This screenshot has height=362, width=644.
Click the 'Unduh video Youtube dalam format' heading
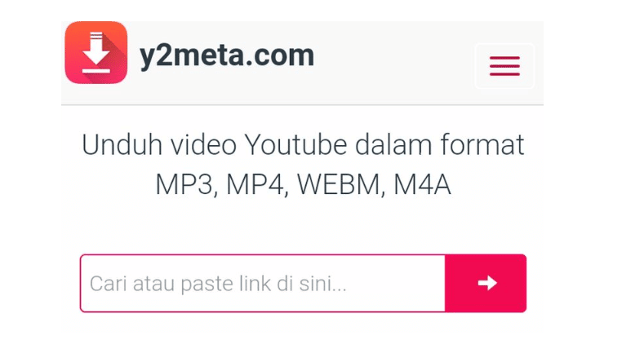pos(303,145)
